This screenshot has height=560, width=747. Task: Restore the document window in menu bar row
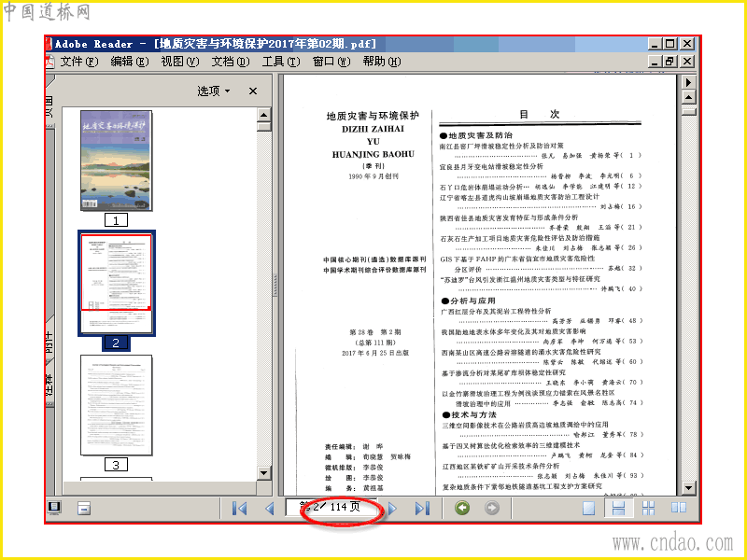(670, 62)
